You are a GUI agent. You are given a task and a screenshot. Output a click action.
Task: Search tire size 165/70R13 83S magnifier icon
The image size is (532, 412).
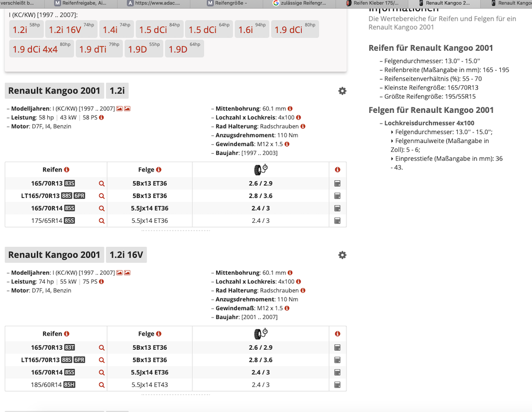pyautogui.click(x=102, y=184)
